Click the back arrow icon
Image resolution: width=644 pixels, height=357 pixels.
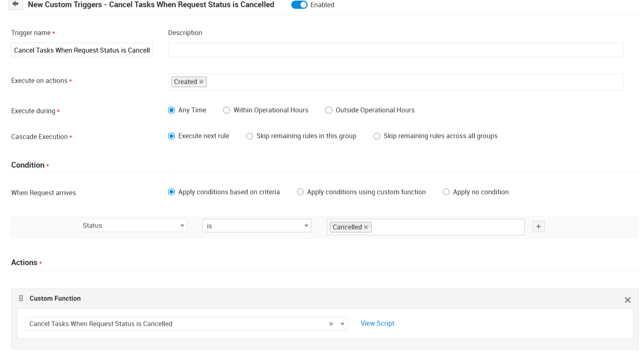15,4
